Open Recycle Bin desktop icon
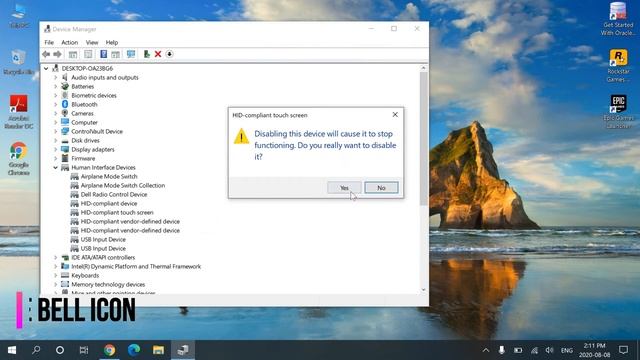 pyautogui.click(x=18, y=62)
